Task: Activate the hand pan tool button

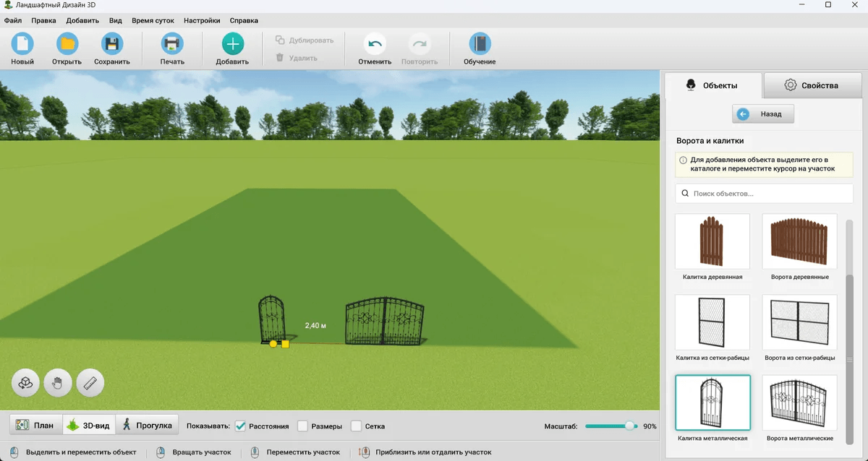Action: 58,383
